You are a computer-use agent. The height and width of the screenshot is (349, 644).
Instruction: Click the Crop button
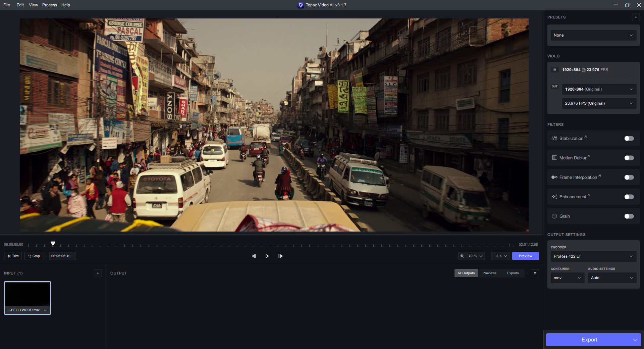34,256
